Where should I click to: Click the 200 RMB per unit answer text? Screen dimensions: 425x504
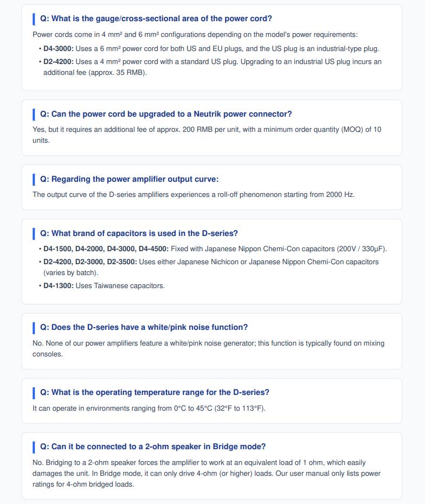pyautogui.click(x=207, y=135)
